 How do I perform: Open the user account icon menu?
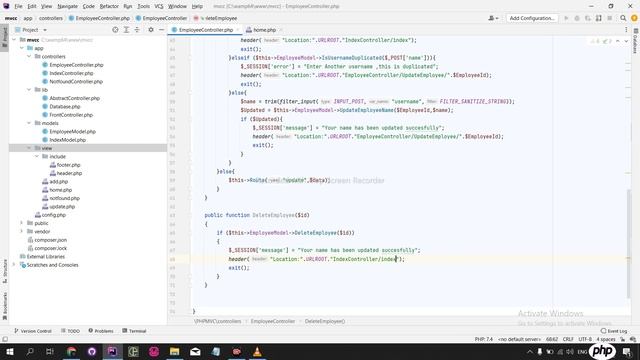pyautogui.click(x=493, y=18)
